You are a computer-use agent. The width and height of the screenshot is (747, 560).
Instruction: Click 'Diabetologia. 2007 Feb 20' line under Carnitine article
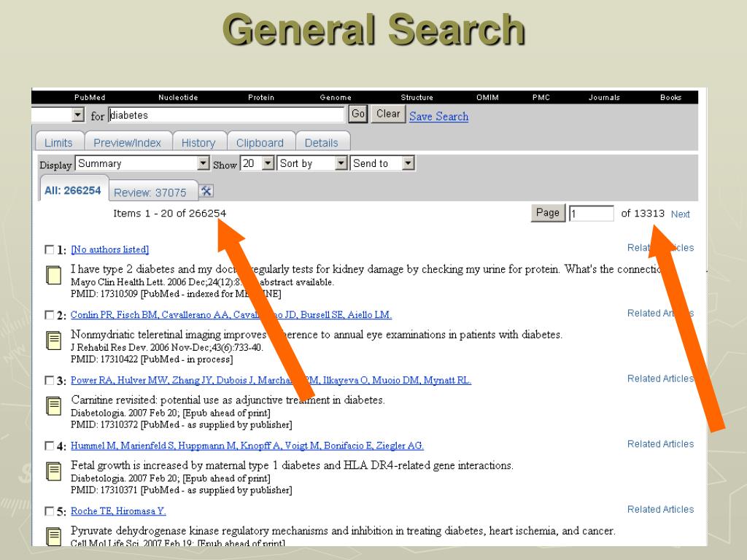pyautogui.click(x=170, y=413)
